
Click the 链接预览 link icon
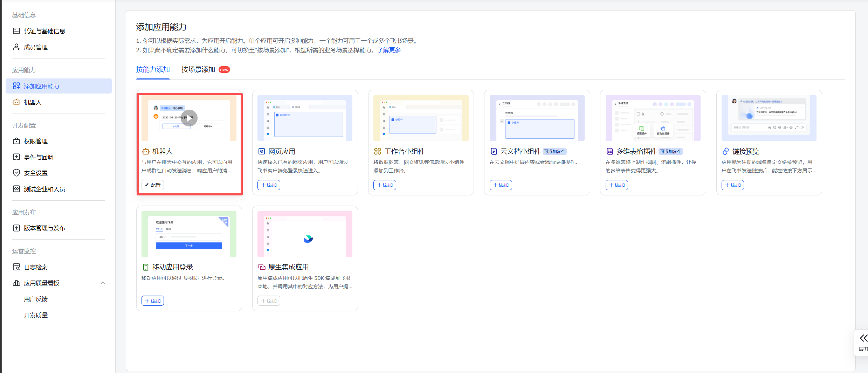pos(725,151)
